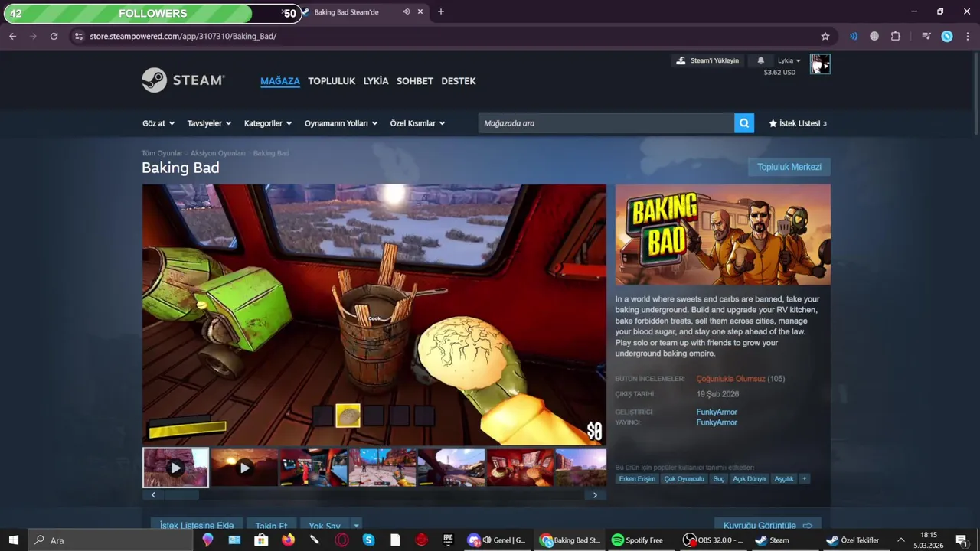Click the Steam logo in the header
This screenshot has height=551, width=980.
183,80
